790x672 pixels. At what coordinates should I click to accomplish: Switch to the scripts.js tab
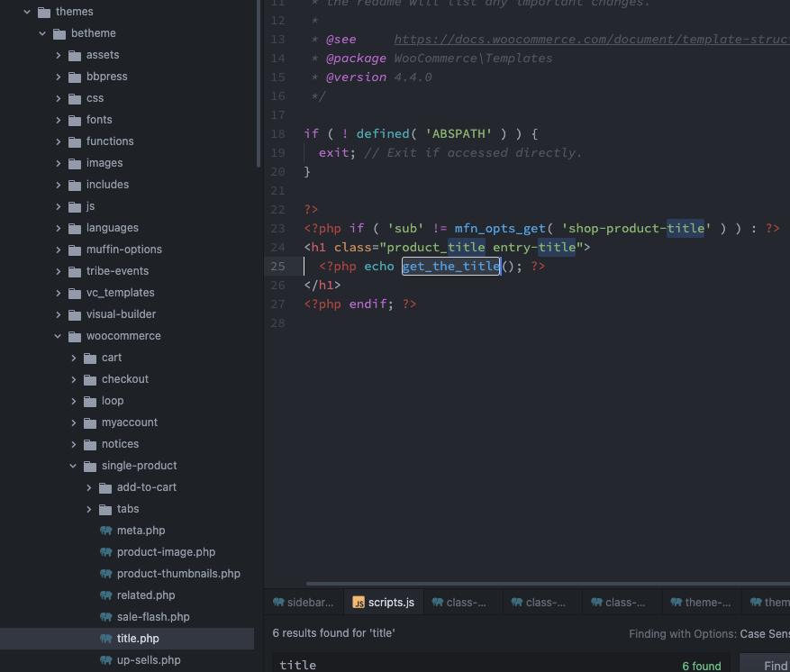click(x=384, y=603)
